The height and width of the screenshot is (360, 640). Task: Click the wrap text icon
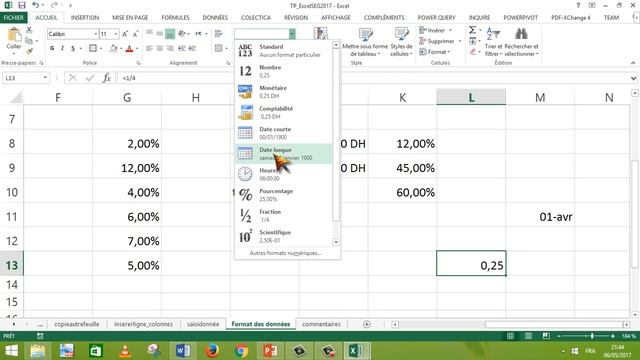point(219,33)
